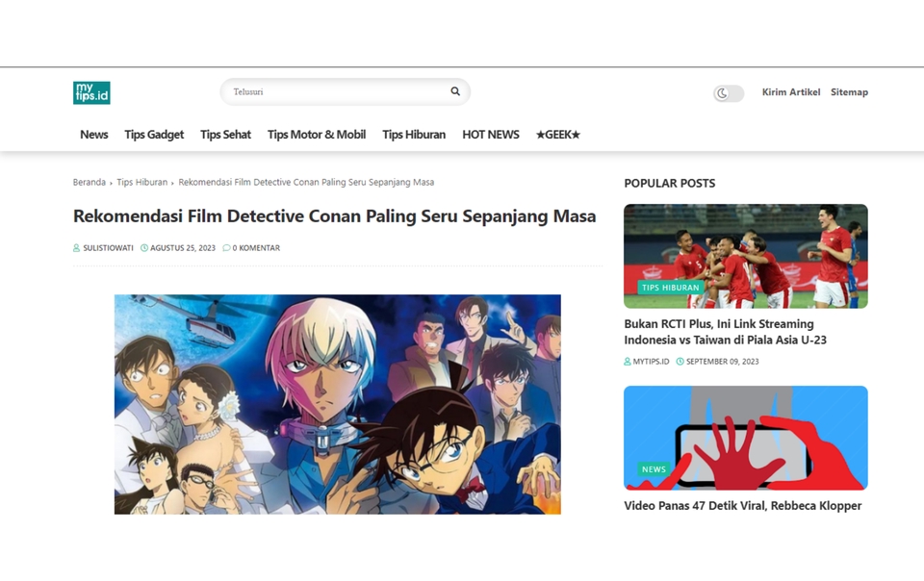Open the 0 KOMENTAR link
924x581 pixels.
(x=256, y=248)
